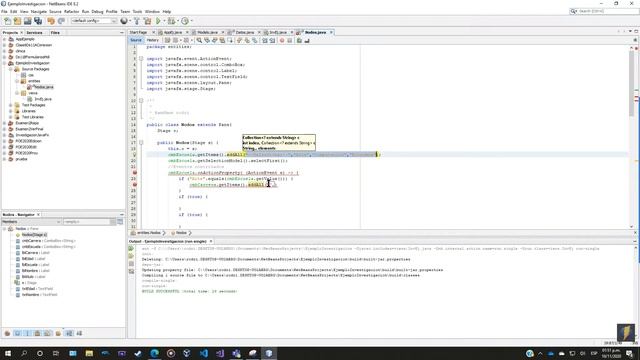Click the browser globe toolbar icon

[124, 21]
